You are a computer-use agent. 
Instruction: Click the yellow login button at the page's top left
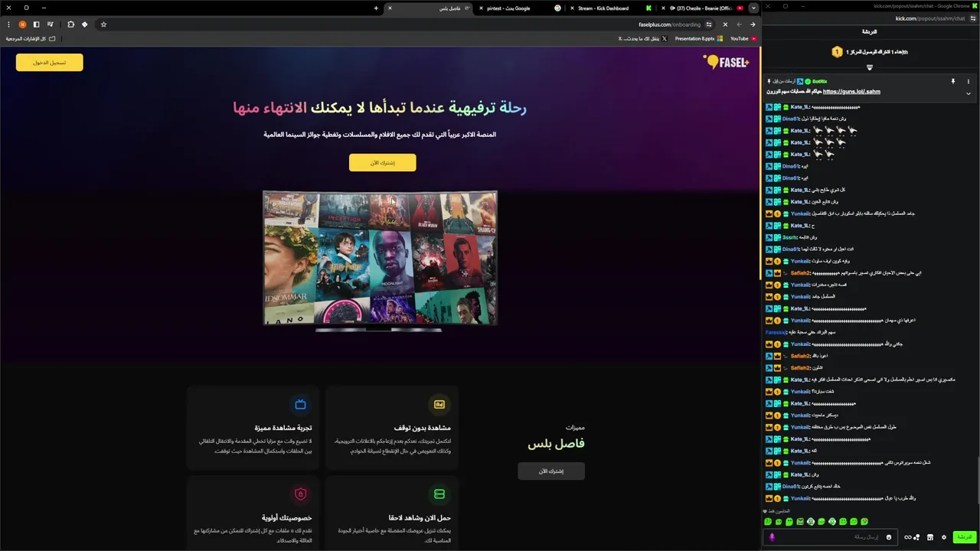click(49, 62)
